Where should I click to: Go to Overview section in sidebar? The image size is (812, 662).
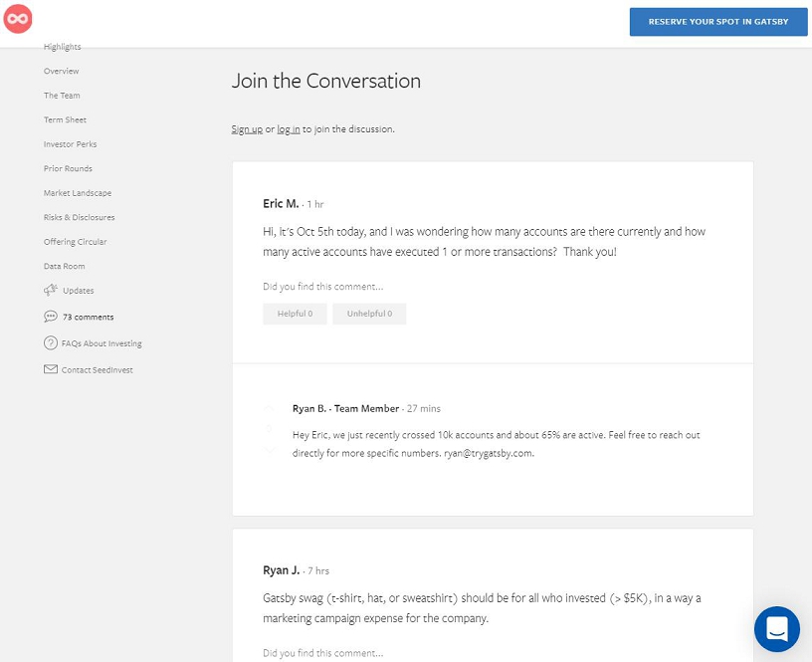(x=61, y=72)
